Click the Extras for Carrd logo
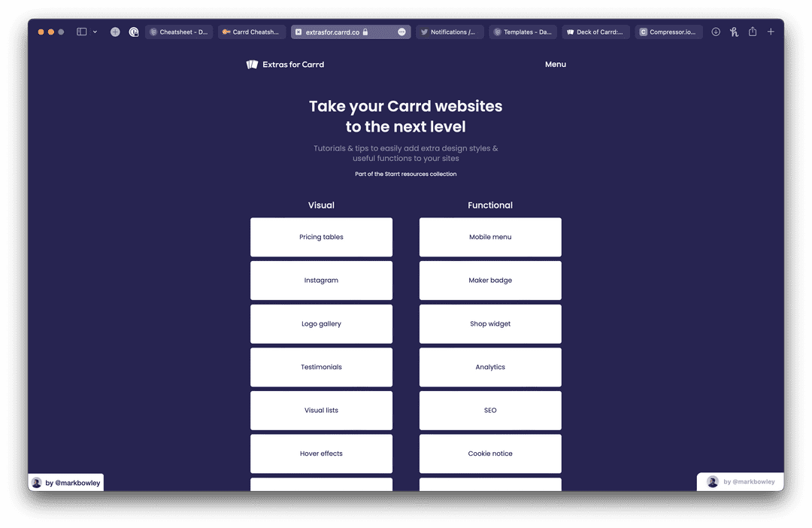The width and height of the screenshot is (812, 528). (x=285, y=65)
